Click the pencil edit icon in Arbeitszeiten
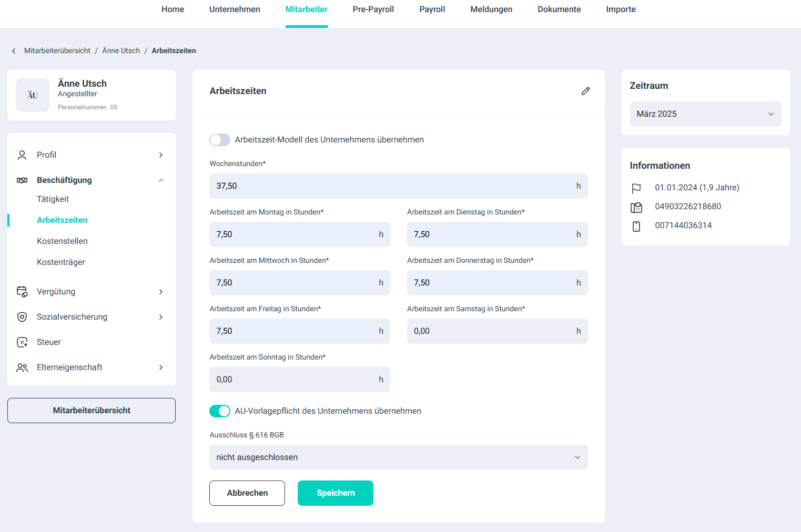The image size is (801, 532). pyautogui.click(x=585, y=91)
